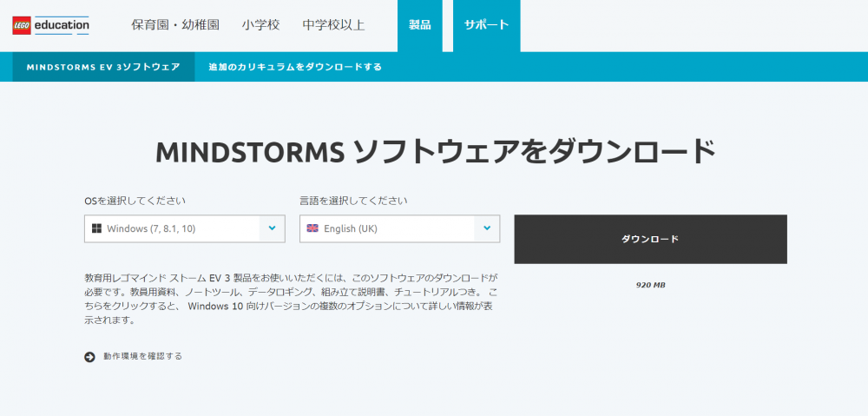The image size is (868, 416).
Task: Open 追加のカリキュラムをダウンロードする sub-tab
Action: pos(295,67)
